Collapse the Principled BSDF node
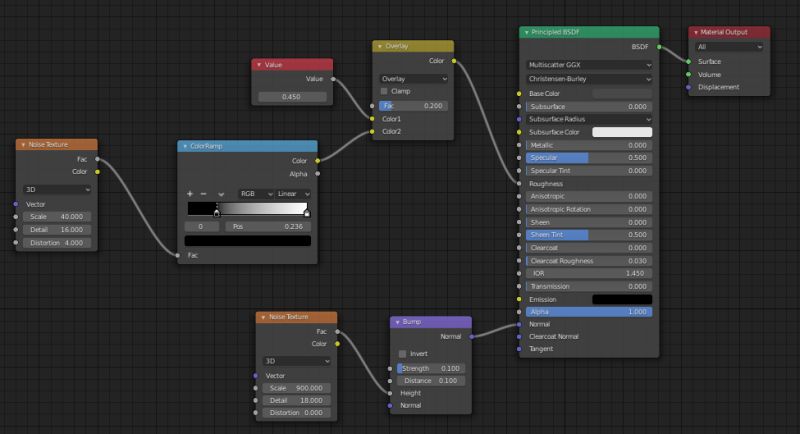The width and height of the screenshot is (800, 434). 527,32
